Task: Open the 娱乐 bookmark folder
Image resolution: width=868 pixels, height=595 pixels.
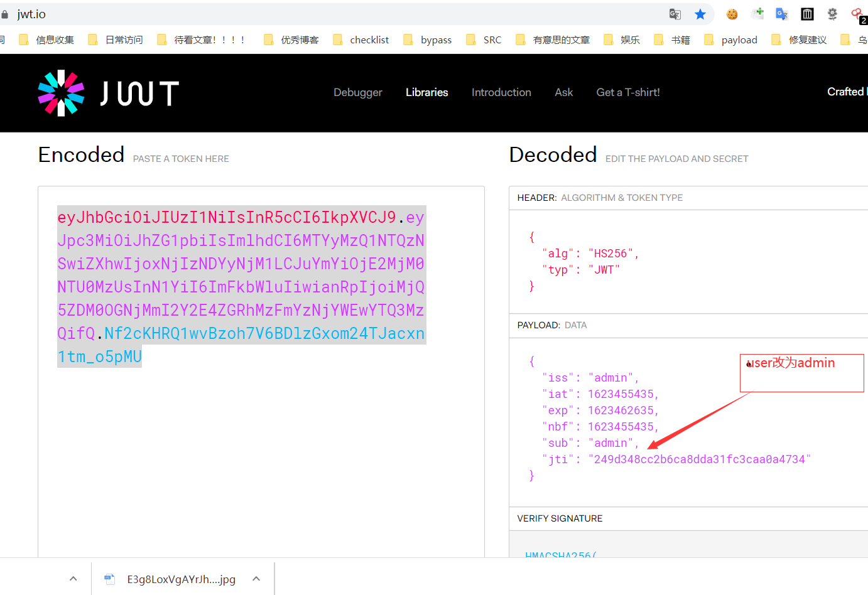Action: pyautogui.click(x=622, y=40)
